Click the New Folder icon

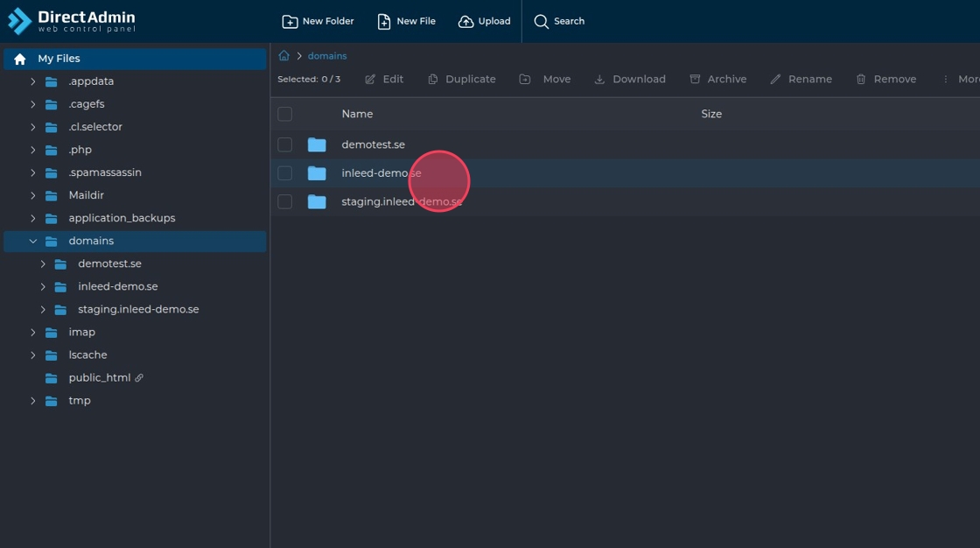point(290,21)
